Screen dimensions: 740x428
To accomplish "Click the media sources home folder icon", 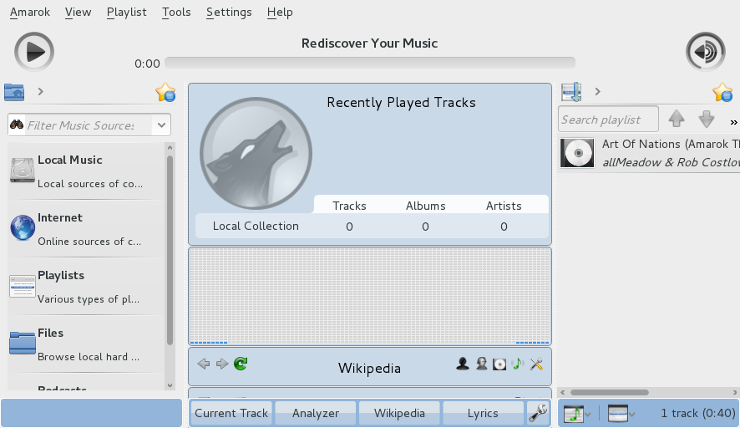I will pyautogui.click(x=14, y=92).
